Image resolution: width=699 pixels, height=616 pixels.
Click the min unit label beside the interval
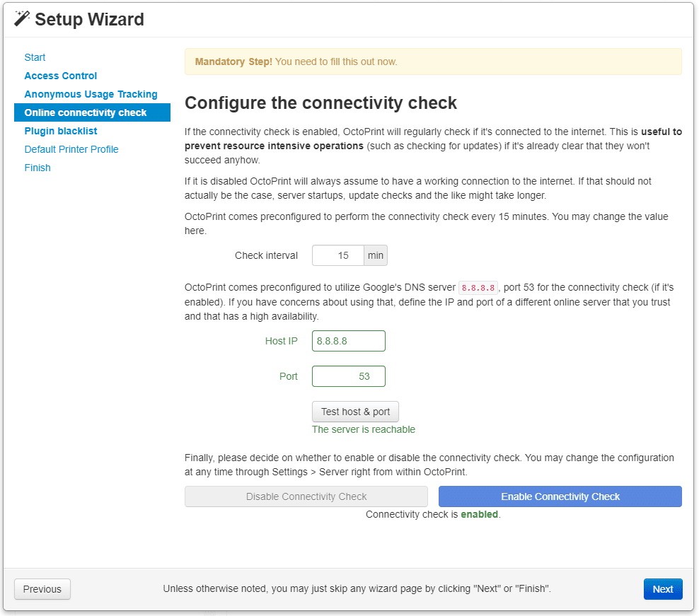[x=376, y=255]
